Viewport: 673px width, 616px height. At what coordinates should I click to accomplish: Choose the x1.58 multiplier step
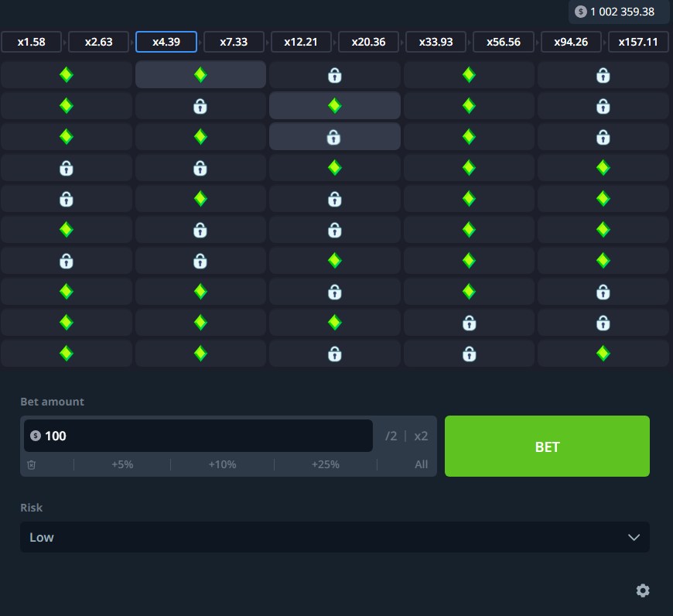(31, 42)
